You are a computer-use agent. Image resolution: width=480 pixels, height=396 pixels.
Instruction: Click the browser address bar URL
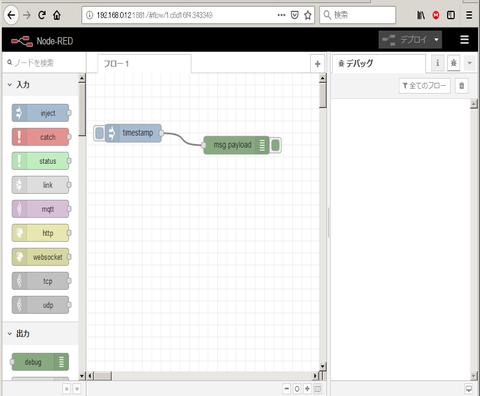(154, 15)
